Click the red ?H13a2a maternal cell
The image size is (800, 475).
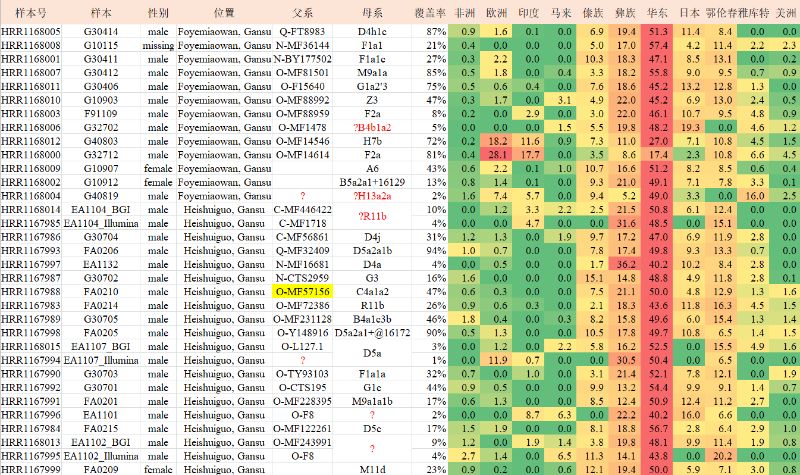[x=372, y=196]
